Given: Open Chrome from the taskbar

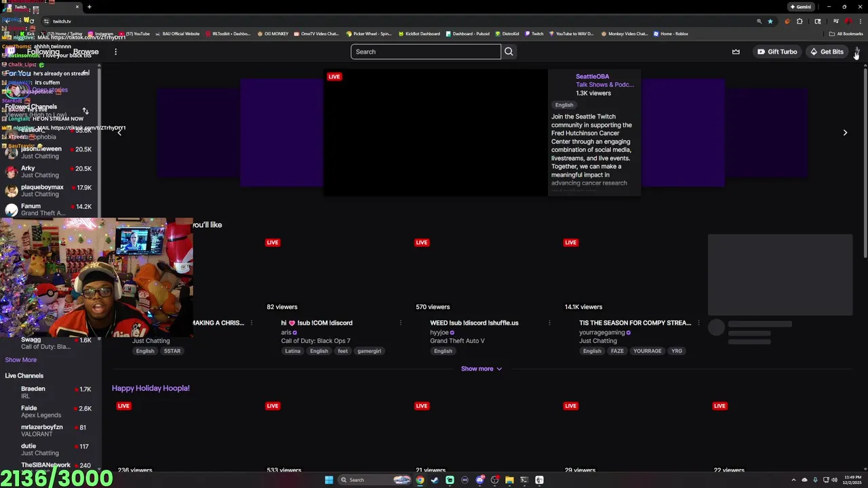Looking at the screenshot, I should point(420,480).
